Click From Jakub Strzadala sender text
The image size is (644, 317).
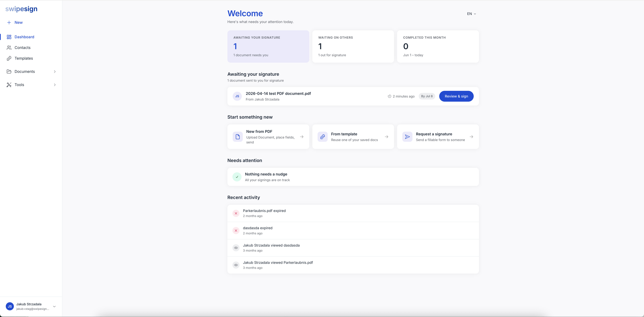coord(263,100)
